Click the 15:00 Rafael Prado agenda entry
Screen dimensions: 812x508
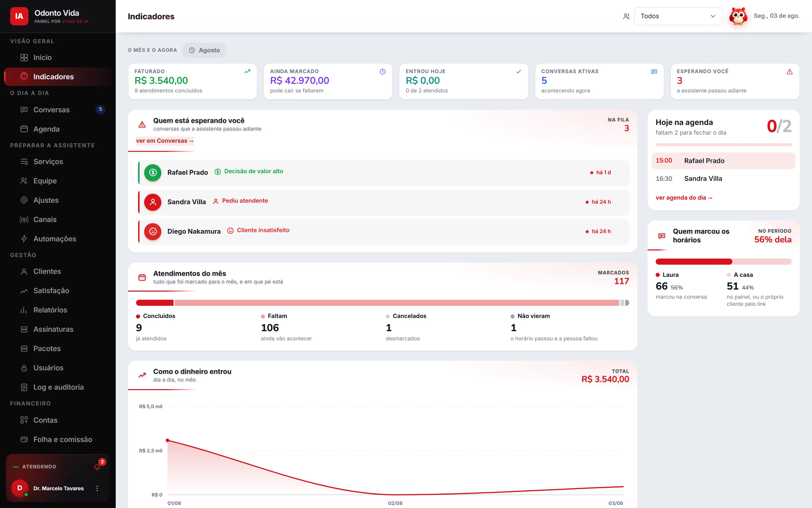(723, 161)
